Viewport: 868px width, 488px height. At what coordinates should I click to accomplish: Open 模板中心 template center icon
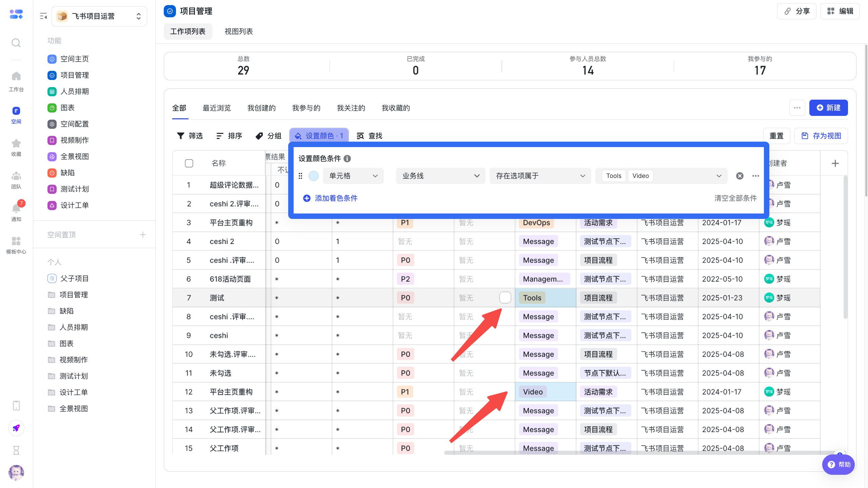coord(16,245)
